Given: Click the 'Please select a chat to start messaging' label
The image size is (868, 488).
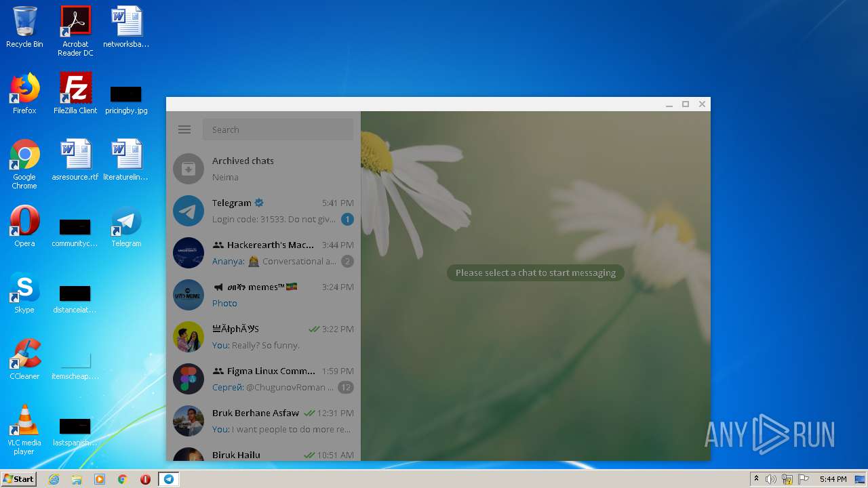Looking at the screenshot, I should (536, 272).
